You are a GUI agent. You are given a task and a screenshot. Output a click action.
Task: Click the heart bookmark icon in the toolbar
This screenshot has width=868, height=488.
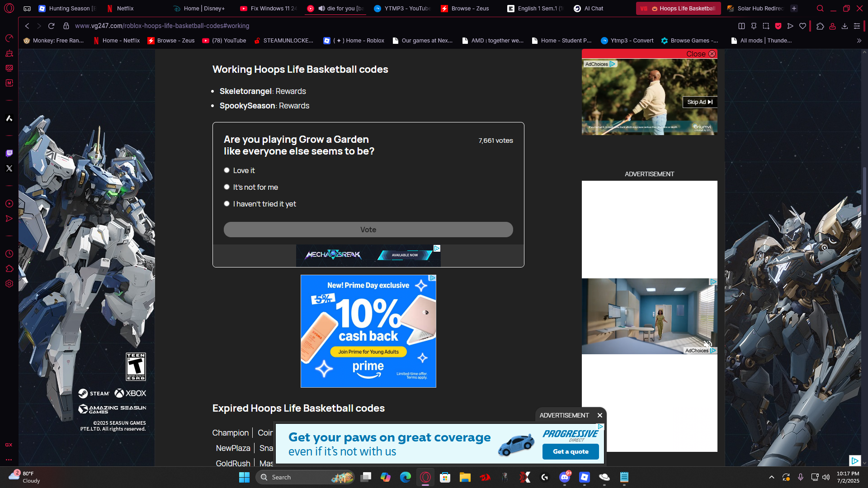[x=802, y=26]
